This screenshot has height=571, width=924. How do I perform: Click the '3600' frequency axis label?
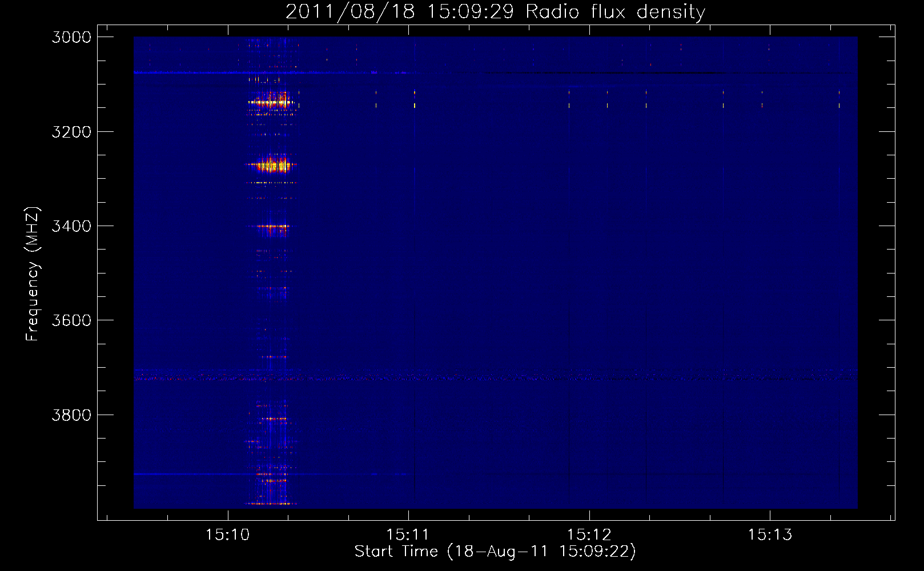tap(71, 320)
